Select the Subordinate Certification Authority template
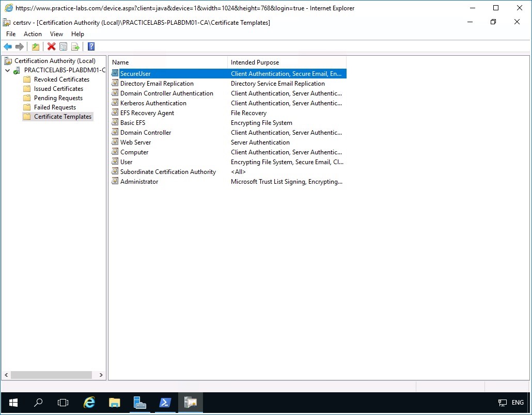The image size is (532, 415). click(168, 172)
